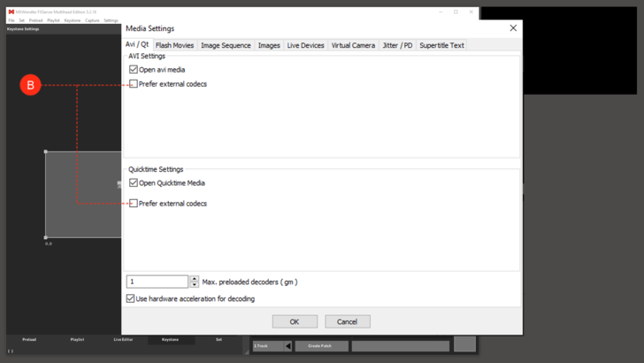This screenshot has width=644, height=363.
Task: Switch to the Avi / Qt tab
Action: tap(137, 44)
